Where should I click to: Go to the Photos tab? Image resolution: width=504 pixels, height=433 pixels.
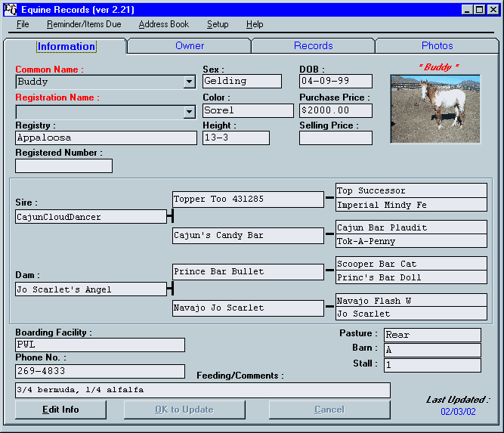(x=438, y=46)
